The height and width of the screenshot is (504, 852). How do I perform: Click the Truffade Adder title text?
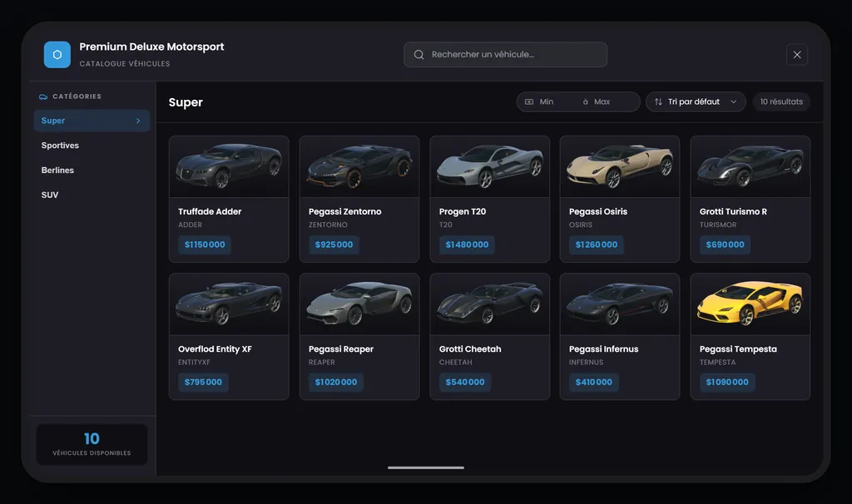[210, 212]
